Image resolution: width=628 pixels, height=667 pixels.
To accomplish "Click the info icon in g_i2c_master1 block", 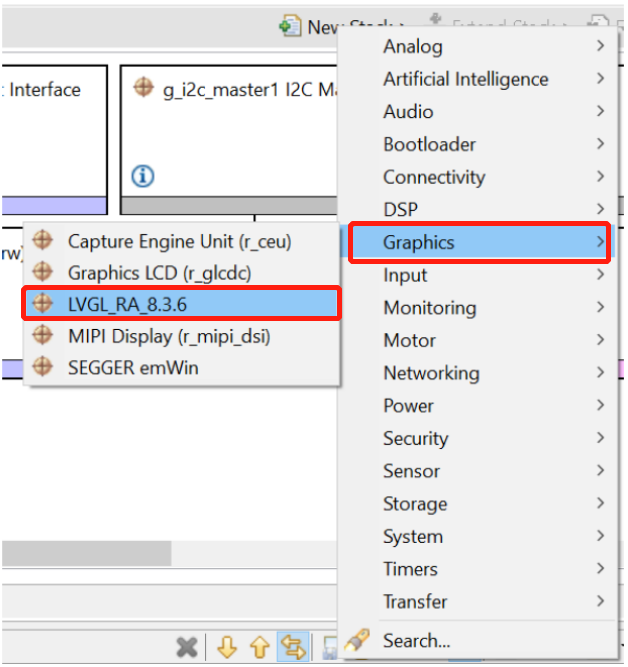I will click(143, 176).
